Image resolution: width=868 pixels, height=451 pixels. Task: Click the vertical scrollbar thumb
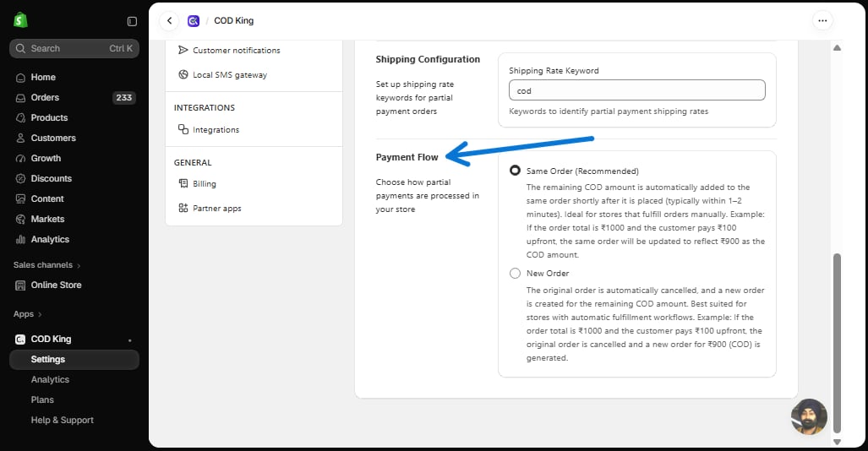coord(837,343)
